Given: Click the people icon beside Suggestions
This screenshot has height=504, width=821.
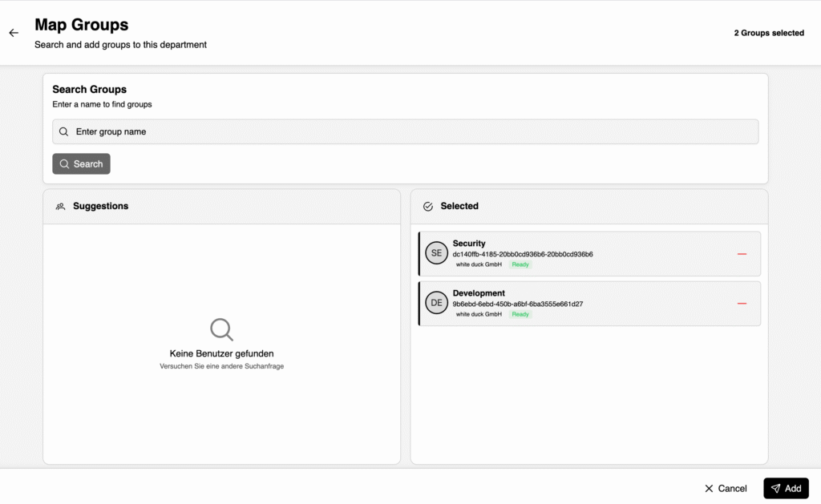Looking at the screenshot, I should click(60, 207).
